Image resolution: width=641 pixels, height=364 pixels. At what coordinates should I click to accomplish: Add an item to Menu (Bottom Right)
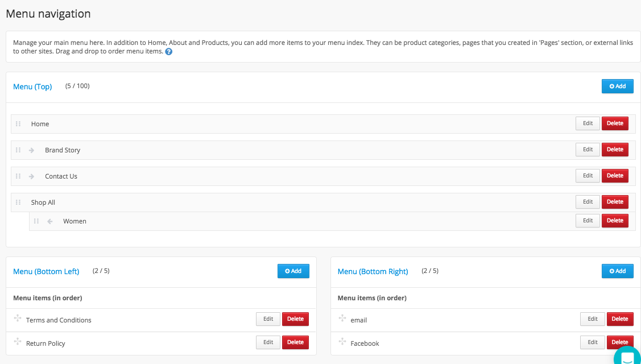point(617,271)
